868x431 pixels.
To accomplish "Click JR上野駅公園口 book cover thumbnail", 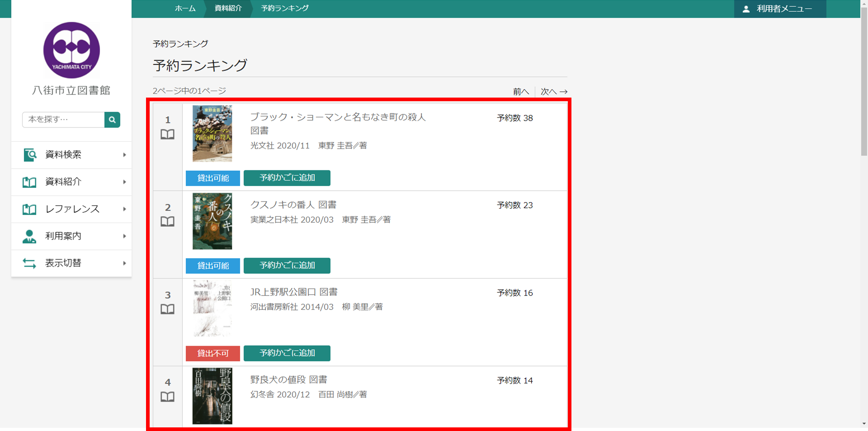I will (x=212, y=309).
